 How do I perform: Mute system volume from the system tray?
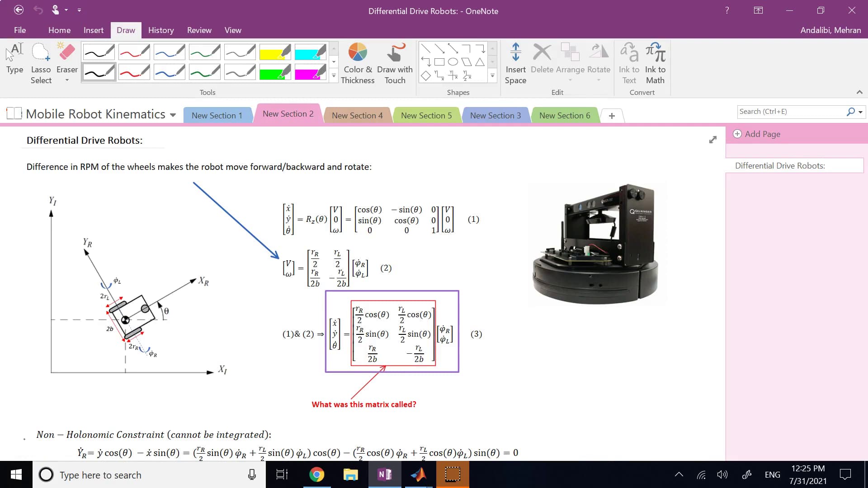[722, 474]
